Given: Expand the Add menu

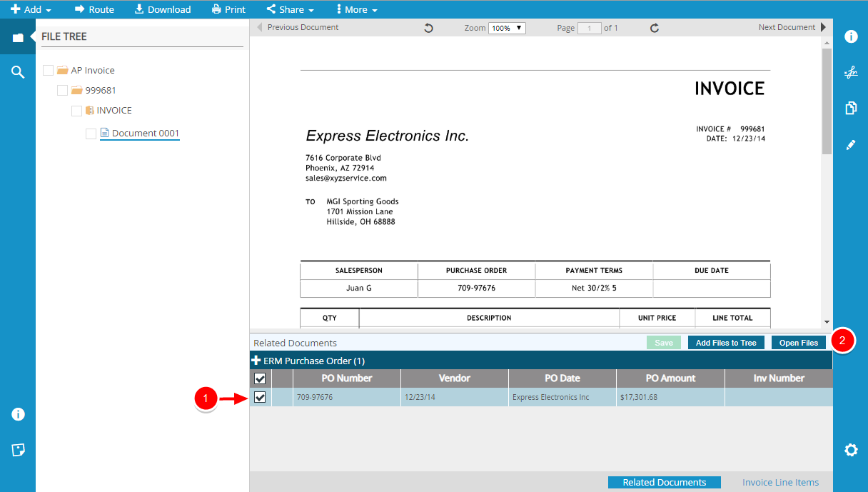Looking at the screenshot, I should click(x=31, y=9).
